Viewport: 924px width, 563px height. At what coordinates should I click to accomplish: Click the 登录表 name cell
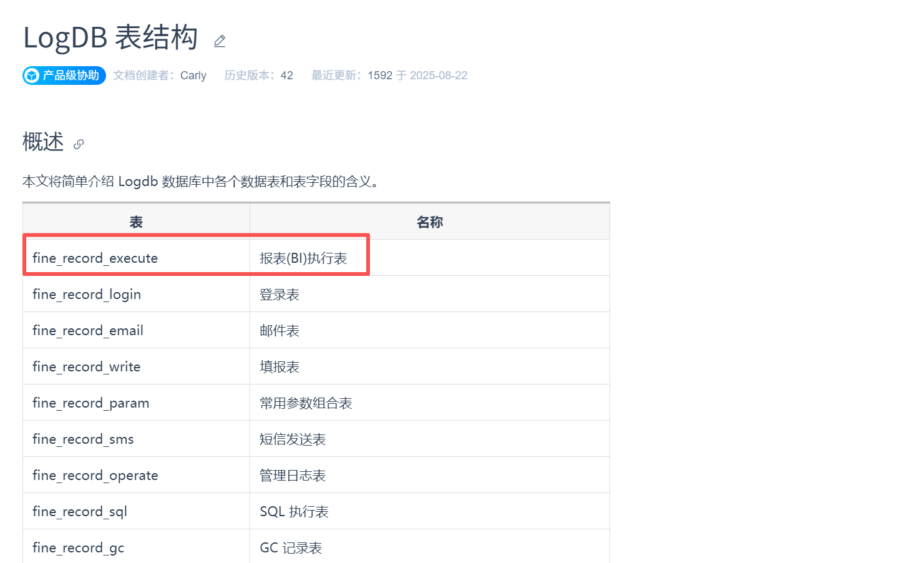(x=280, y=295)
